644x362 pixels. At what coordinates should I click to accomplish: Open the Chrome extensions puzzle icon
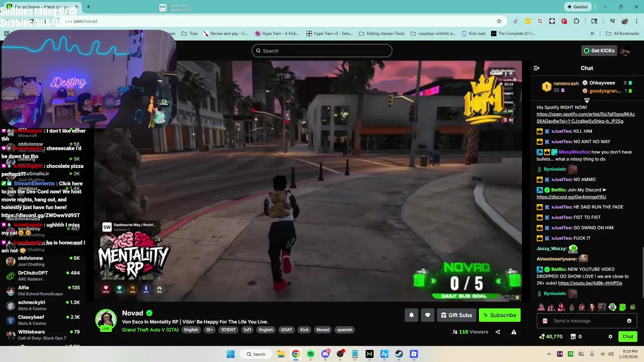coord(577,21)
